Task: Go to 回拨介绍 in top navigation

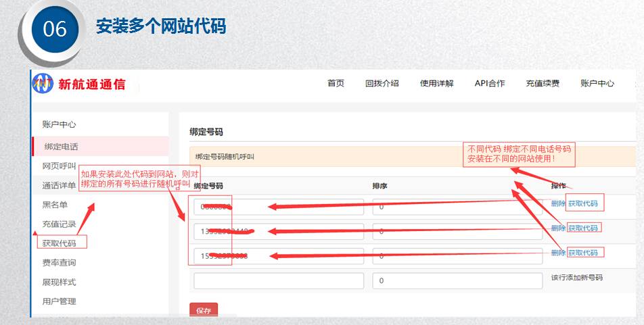Action: (x=382, y=84)
